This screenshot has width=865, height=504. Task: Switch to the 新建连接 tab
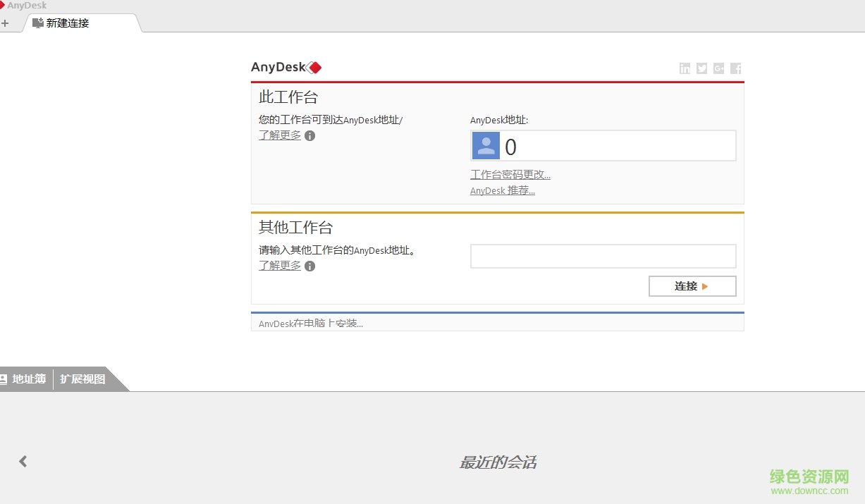pyautogui.click(x=68, y=23)
